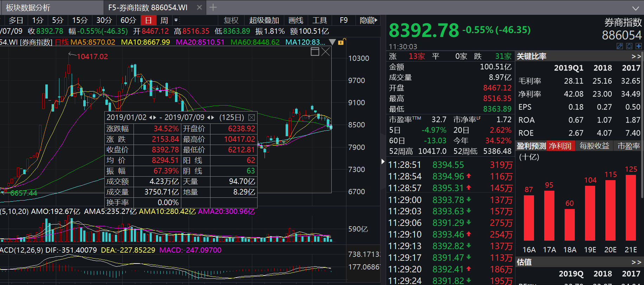
Task: Select the 周 weekly K-line period
Action: coord(164,20)
